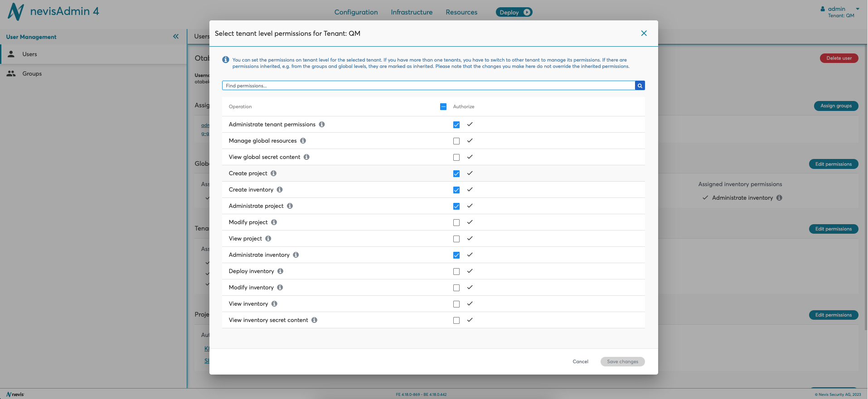Uncheck the Create inventory permission
Viewport: 868px width, 399px height.
[x=456, y=190]
